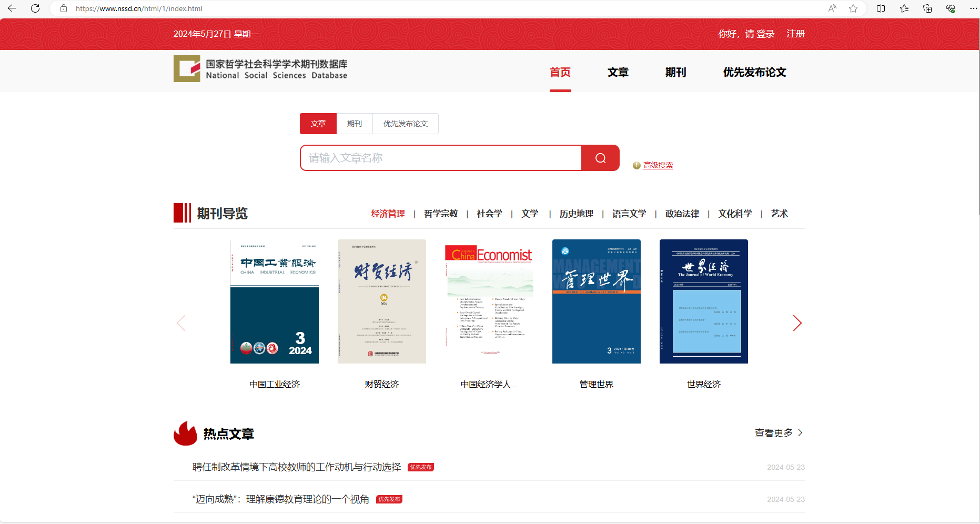Select the 文章 search tab

point(318,124)
